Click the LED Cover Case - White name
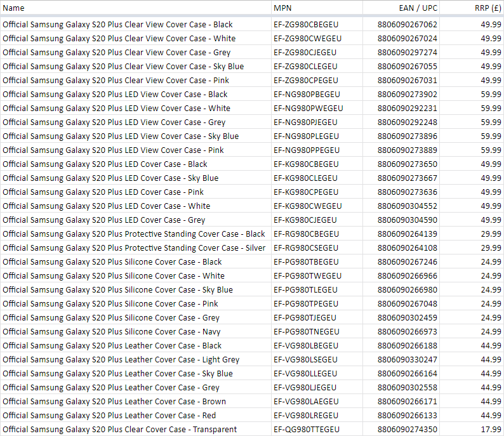 click(106, 206)
